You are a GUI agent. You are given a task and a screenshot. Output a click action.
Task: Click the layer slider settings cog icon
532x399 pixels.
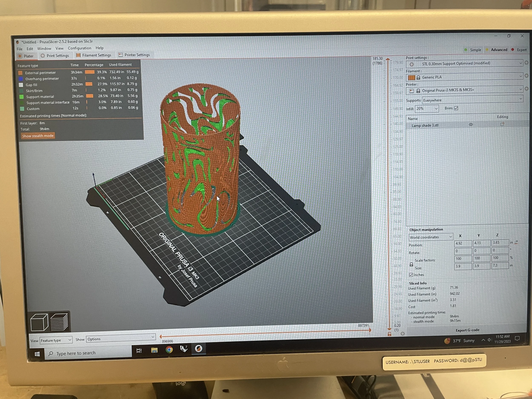click(x=403, y=334)
